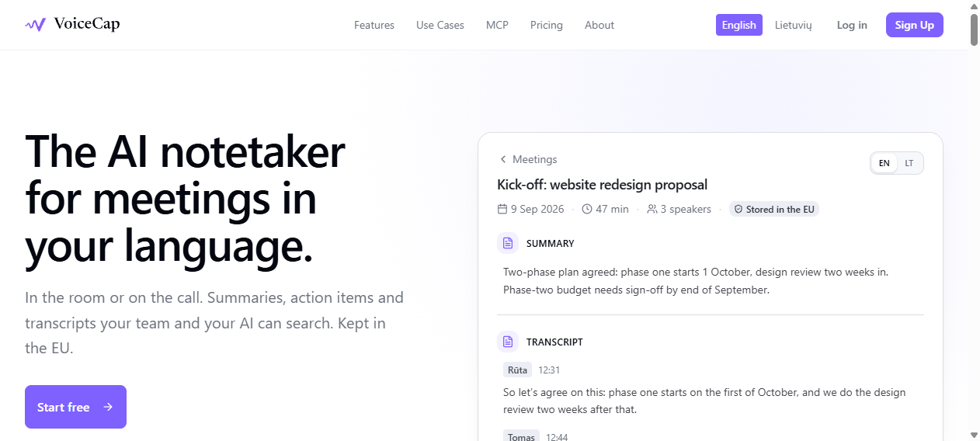Click the scrollbar down arrow
Image resolution: width=980 pixels, height=441 pixels.
point(974,435)
